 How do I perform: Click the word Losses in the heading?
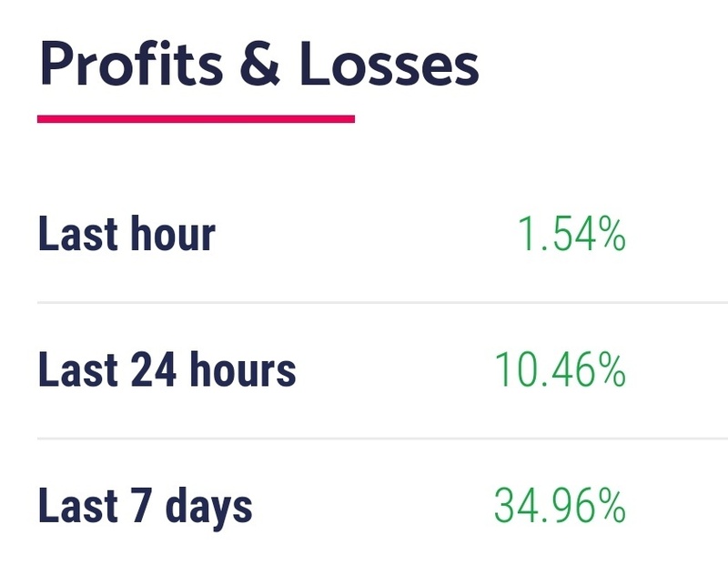click(x=389, y=66)
